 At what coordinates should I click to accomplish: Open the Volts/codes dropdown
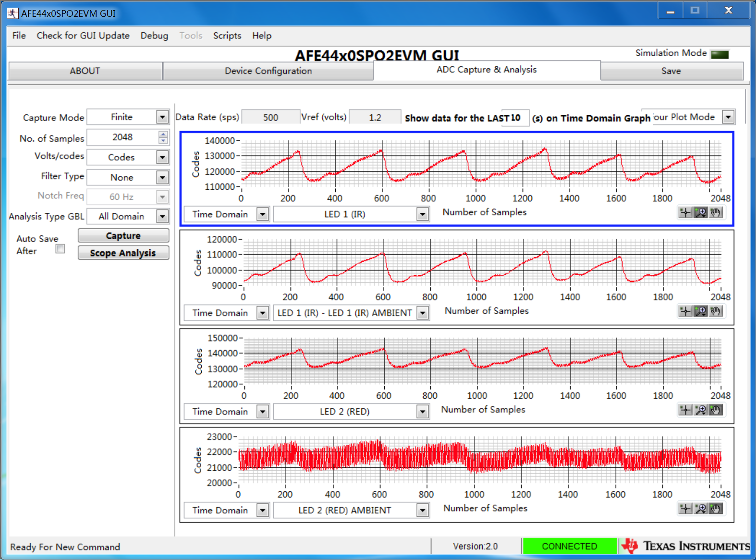pos(162,157)
